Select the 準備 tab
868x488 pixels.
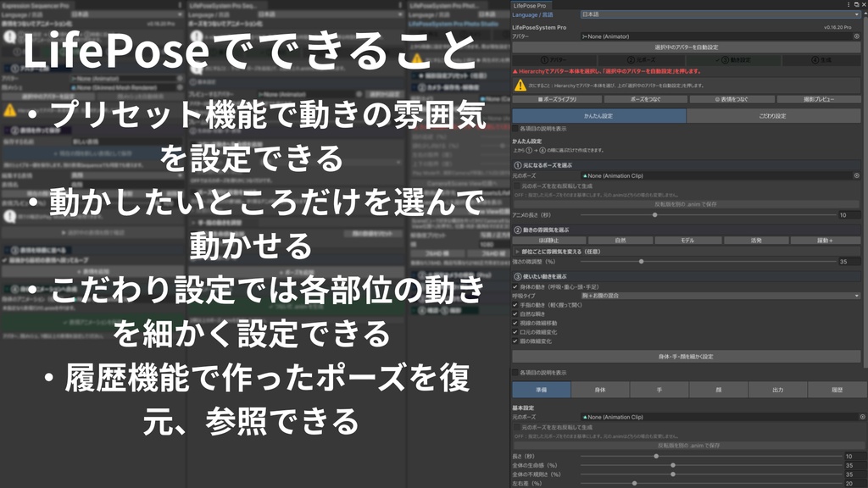pyautogui.click(x=542, y=390)
